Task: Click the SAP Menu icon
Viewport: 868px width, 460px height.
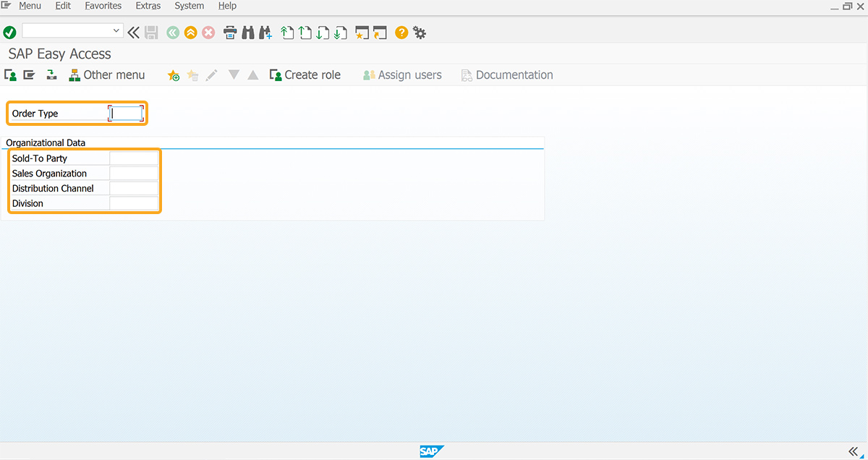Action: tap(29, 74)
